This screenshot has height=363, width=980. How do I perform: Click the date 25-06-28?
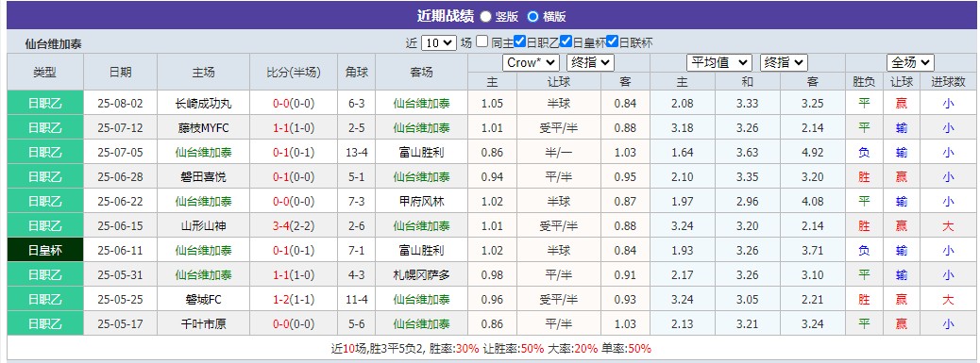[x=120, y=177]
